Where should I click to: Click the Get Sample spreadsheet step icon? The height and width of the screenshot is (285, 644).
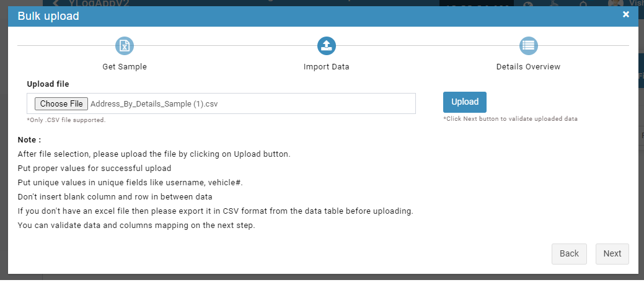pyautogui.click(x=125, y=46)
